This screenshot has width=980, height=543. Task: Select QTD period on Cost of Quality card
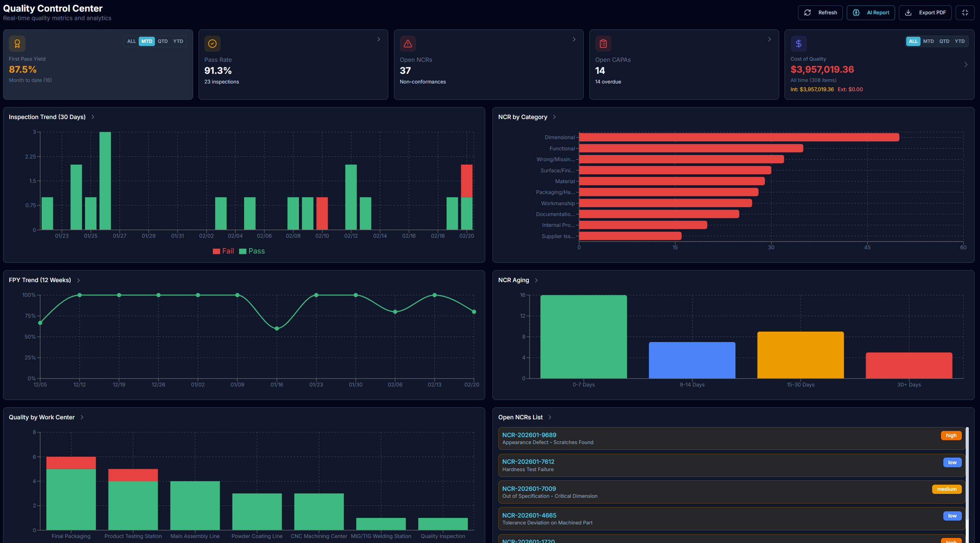pos(944,41)
